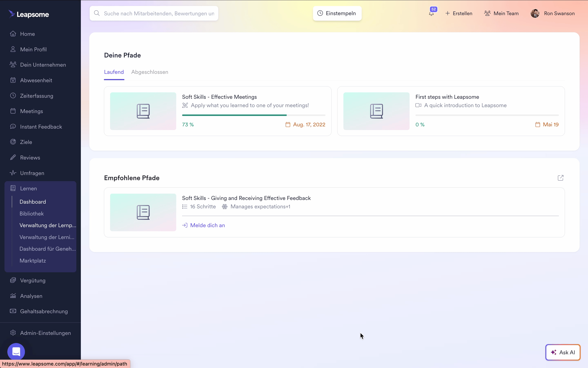Open Verwaltung der Lernp... submenu item

click(48, 225)
